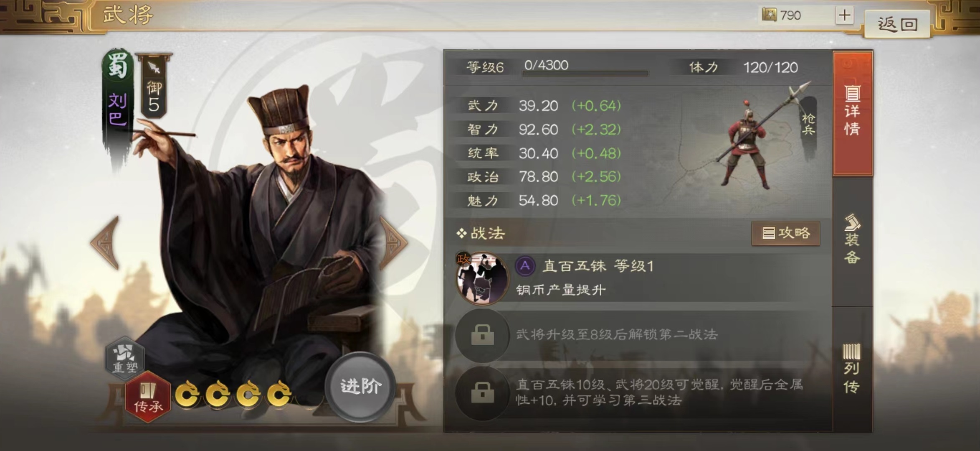Open the 列传 biography tab
Viewport: 980px width, 451px height.
point(852,369)
